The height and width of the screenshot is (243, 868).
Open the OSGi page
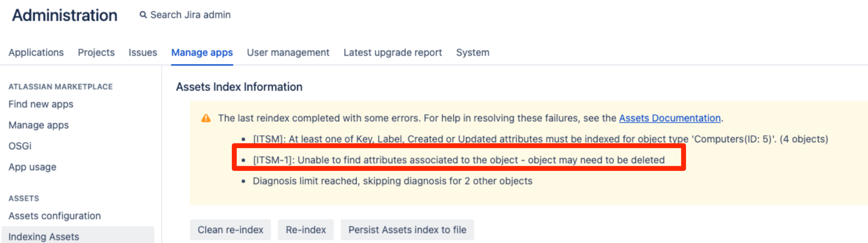point(20,146)
